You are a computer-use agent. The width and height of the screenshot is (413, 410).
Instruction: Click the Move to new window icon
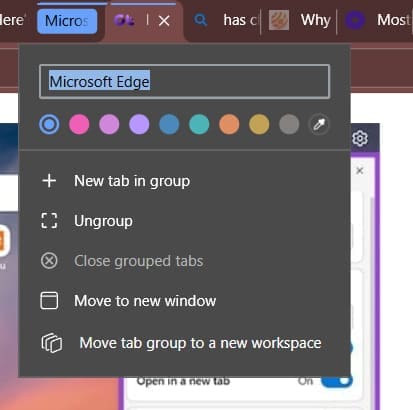tap(49, 301)
